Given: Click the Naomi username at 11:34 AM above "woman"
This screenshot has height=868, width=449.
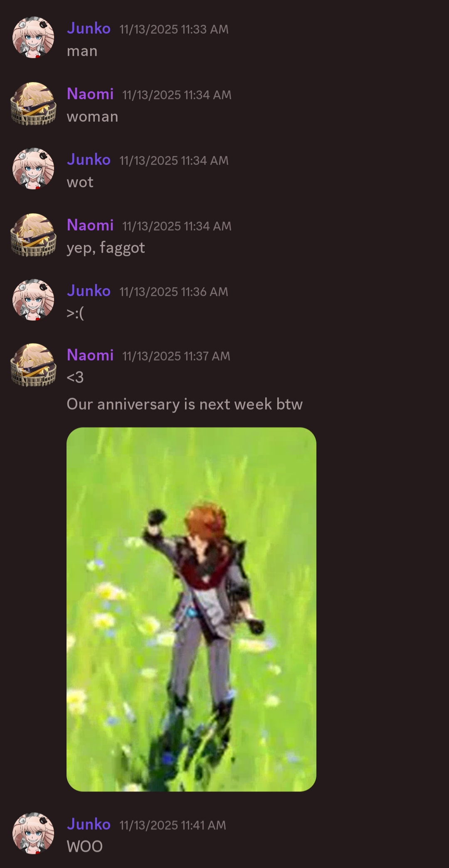Looking at the screenshot, I should coord(90,94).
